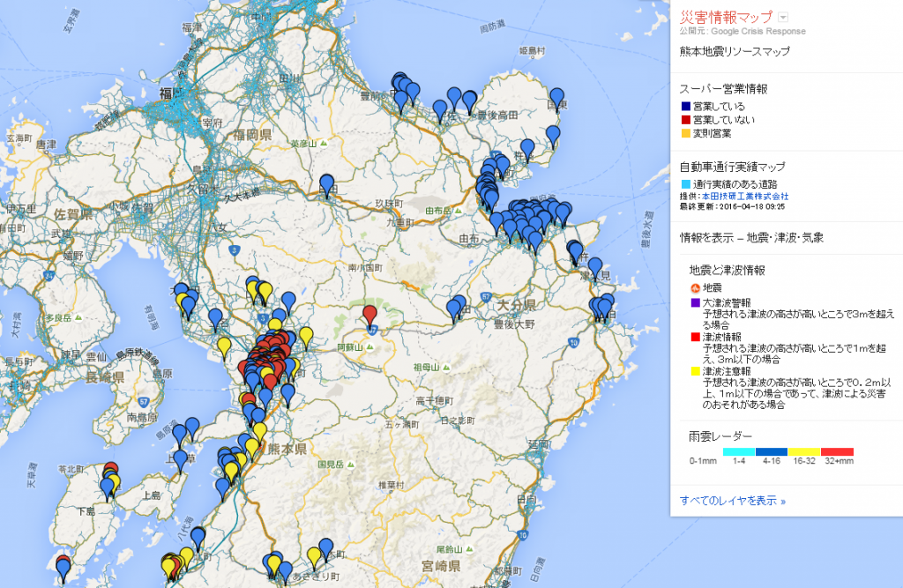The image size is (903, 588).
Task: Click the すべてのレイヤを表示 link
Action: (x=732, y=500)
